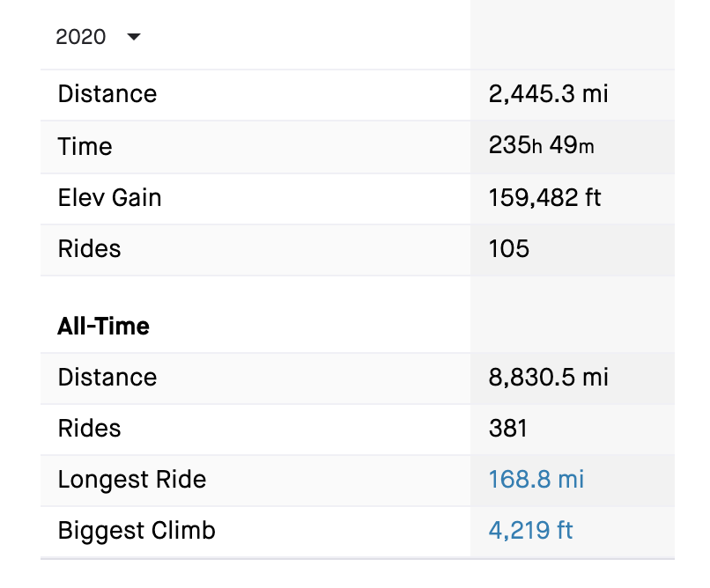Image resolution: width=710 pixels, height=588 pixels.
Task: Click the 105 rides count
Action: [x=509, y=249]
